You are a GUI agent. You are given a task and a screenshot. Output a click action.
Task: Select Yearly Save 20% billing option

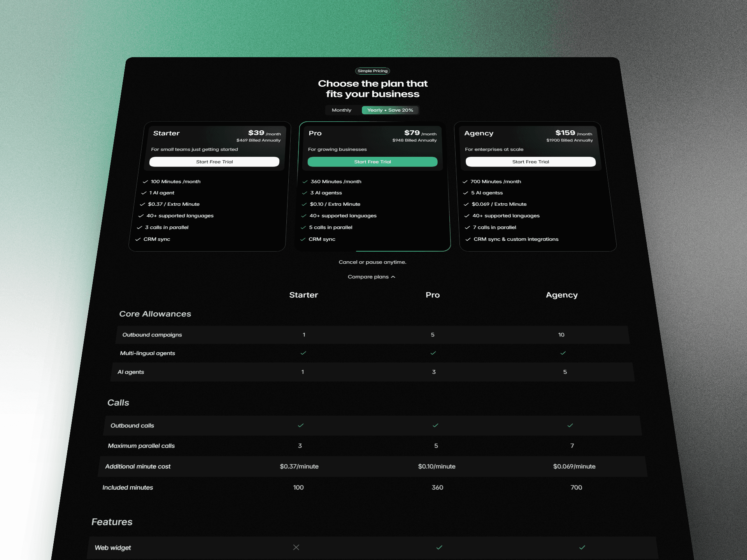pos(390,110)
